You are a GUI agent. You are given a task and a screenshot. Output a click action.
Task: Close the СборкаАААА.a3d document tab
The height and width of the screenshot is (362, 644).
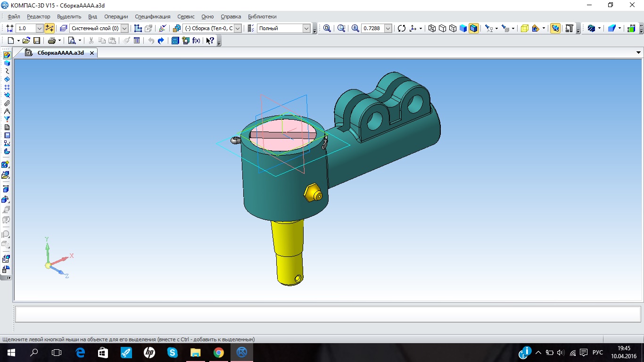click(x=92, y=53)
